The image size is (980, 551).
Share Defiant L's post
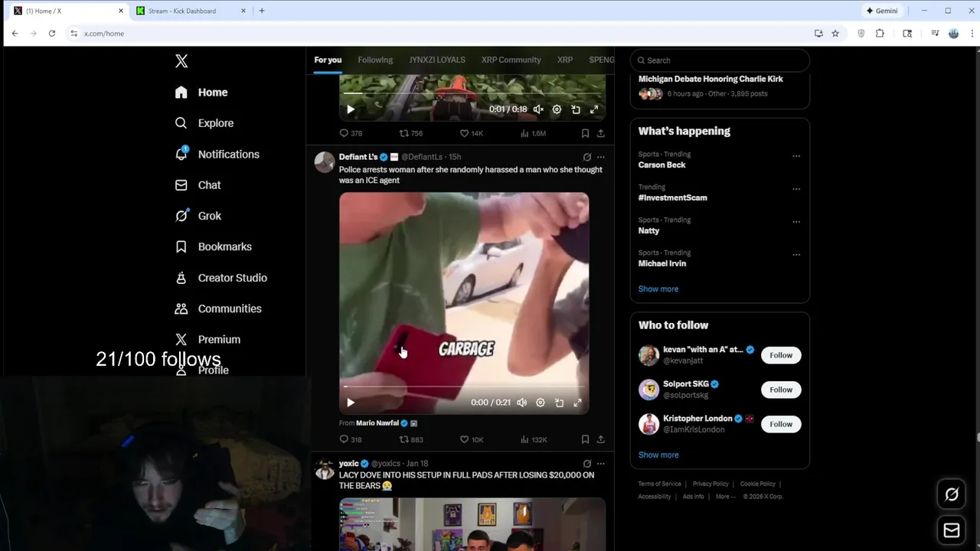coord(601,439)
